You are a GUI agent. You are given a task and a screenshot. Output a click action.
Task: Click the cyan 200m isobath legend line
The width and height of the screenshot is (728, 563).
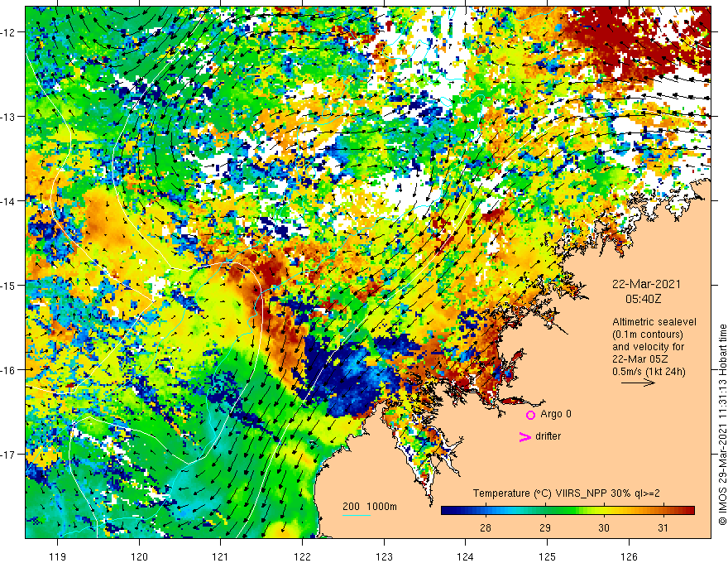click(x=356, y=515)
